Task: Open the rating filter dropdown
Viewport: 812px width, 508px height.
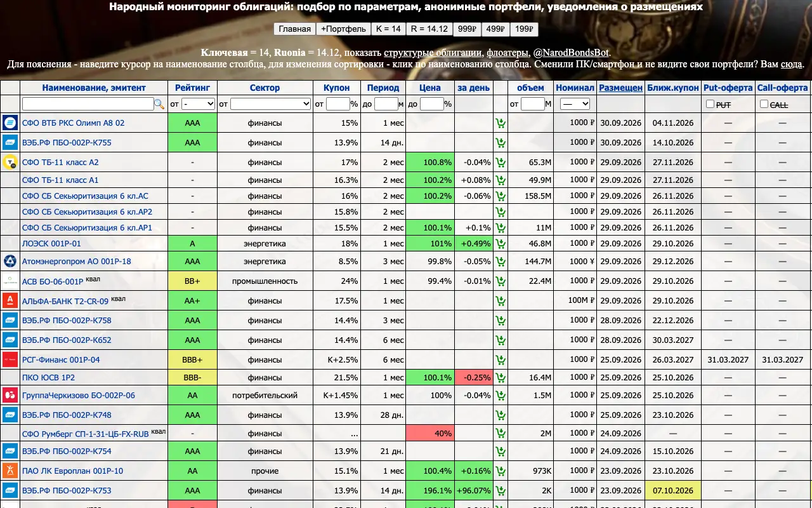Action: 198,104
